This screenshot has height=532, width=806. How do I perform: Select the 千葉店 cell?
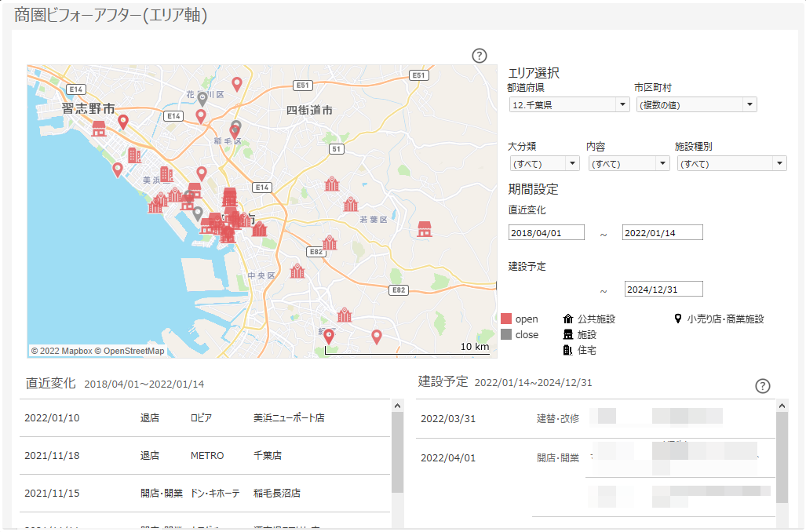pyautogui.click(x=268, y=455)
